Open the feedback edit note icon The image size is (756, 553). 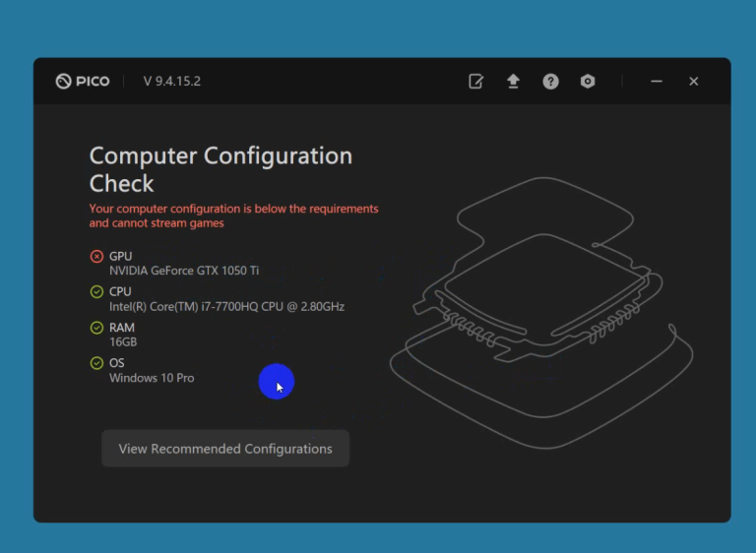click(x=476, y=82)
